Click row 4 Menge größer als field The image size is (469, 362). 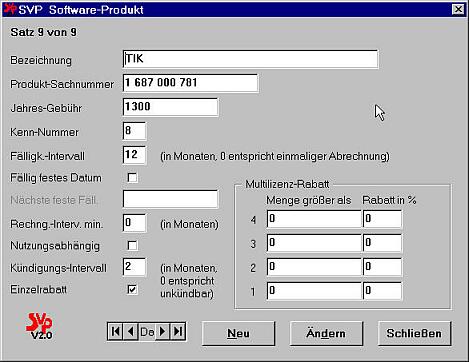[x=314, y=219]
